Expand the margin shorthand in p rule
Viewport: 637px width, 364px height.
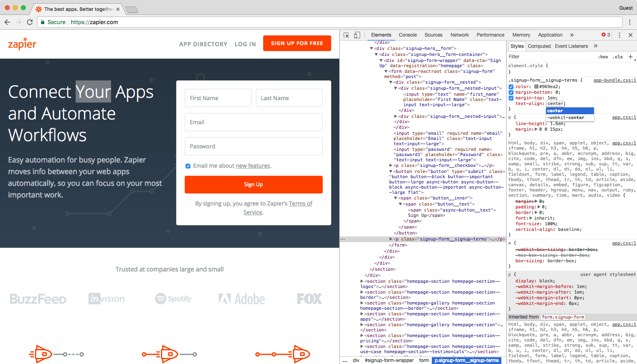(536, 130)
